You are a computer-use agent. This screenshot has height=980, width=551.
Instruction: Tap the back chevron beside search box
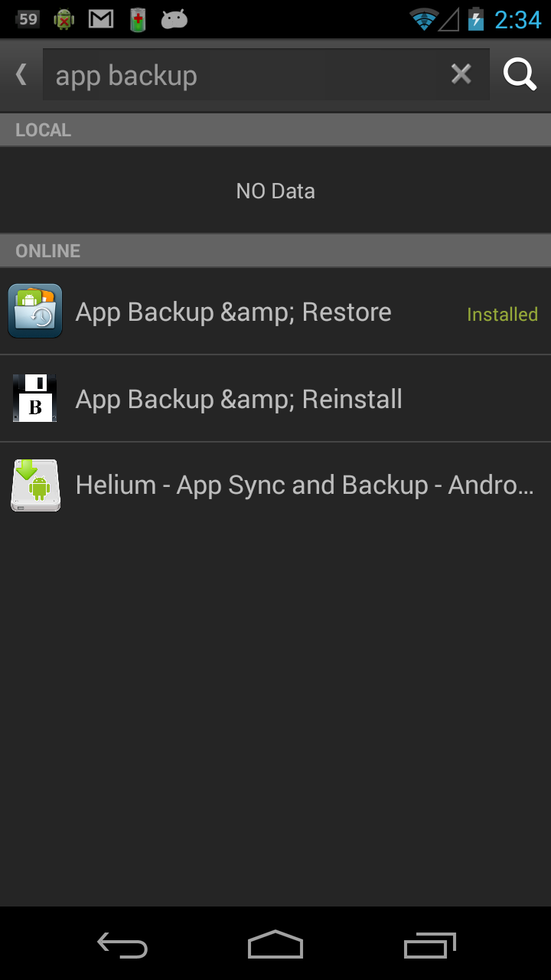21,73
